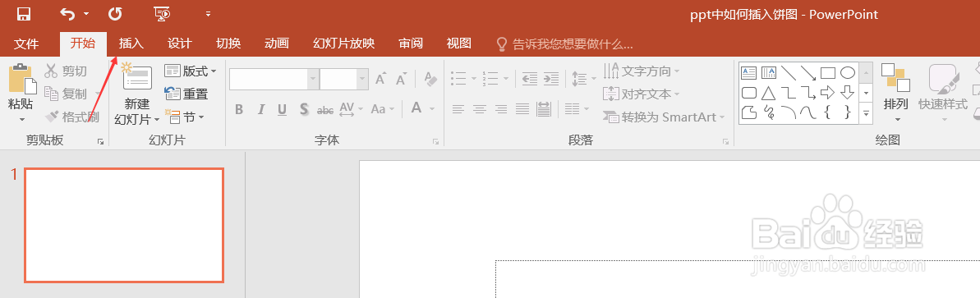Image resolution: width=980 pixels, height=298 pixels.
Task: Open the 文字方向 text direction menu
Action: [642, 71]
